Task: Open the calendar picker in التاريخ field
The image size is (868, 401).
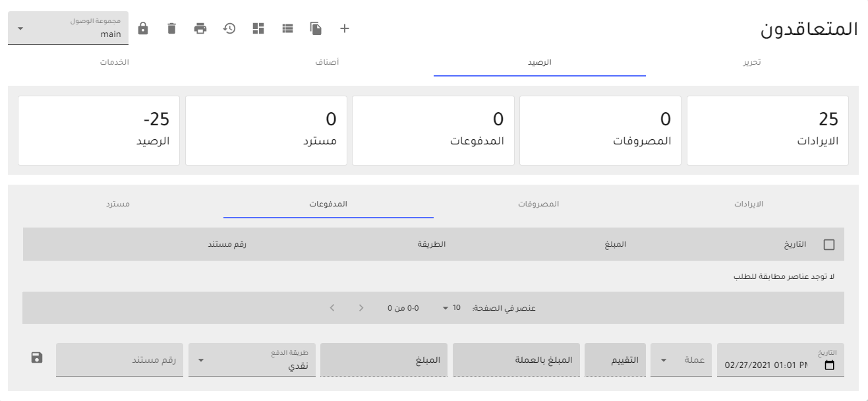Action: point(829,365)
